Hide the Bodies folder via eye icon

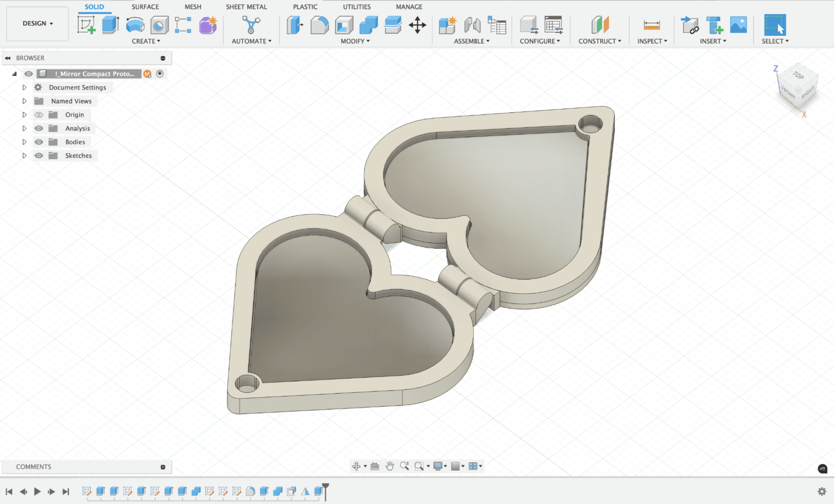point(39,142)
